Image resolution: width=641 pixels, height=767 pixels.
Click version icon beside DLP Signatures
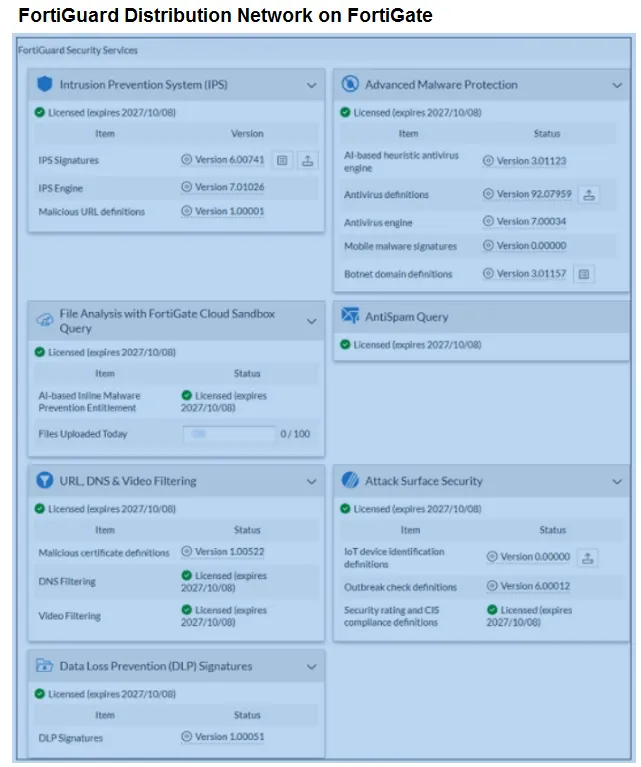[x=186, y=736]
